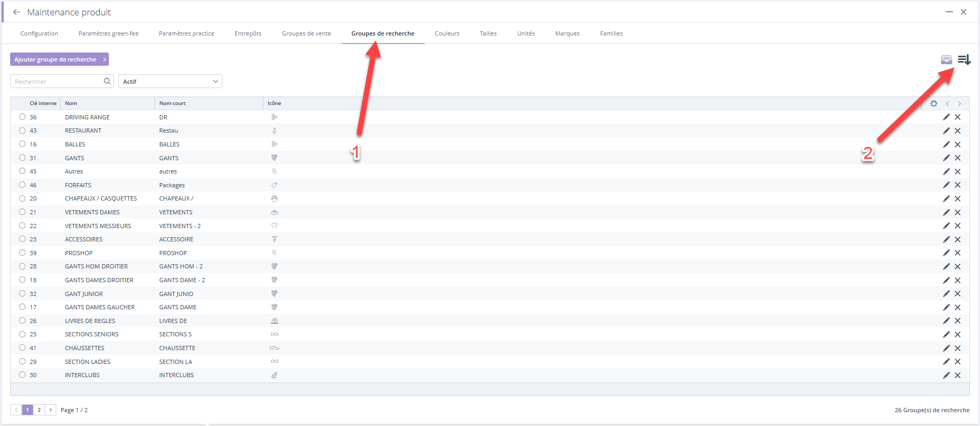Edit the CHAPEAUX / CASQUETTES group
Screen dimensions: 980x426
pos(946,198)
